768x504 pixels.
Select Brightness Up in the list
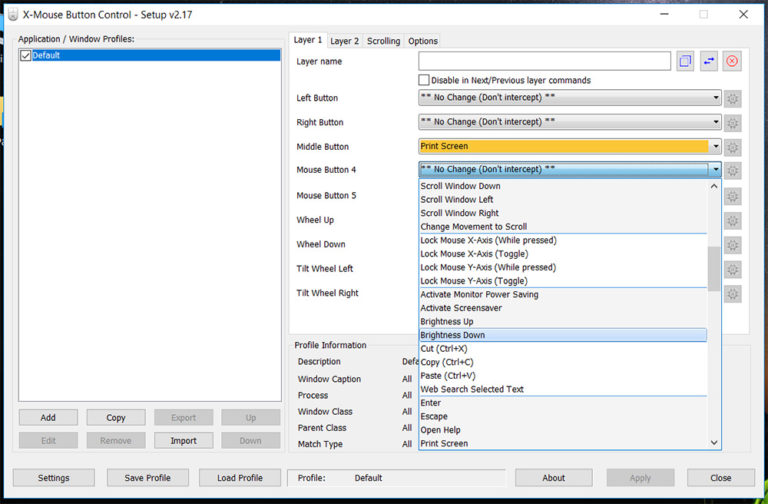(x=563, y=322)
